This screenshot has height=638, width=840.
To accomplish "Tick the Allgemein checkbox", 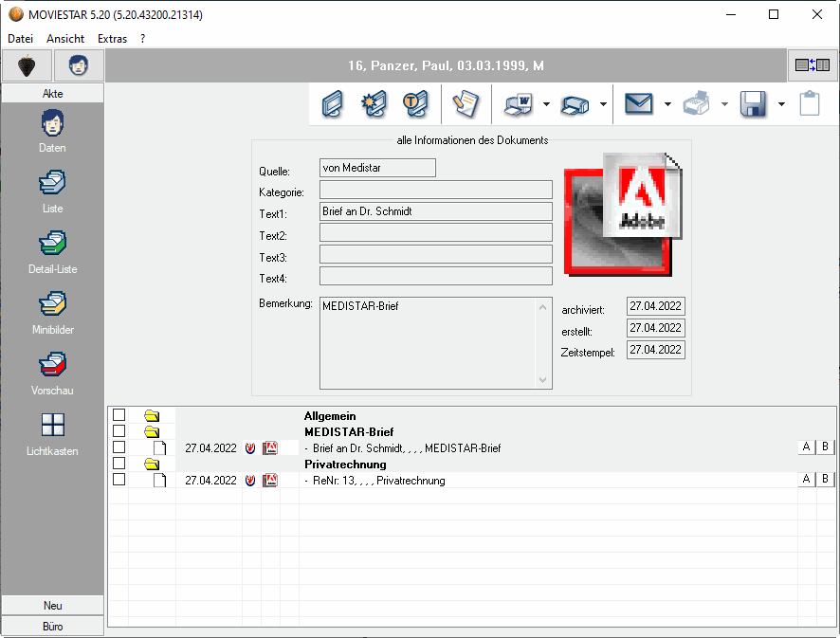I will coord(119,415).
